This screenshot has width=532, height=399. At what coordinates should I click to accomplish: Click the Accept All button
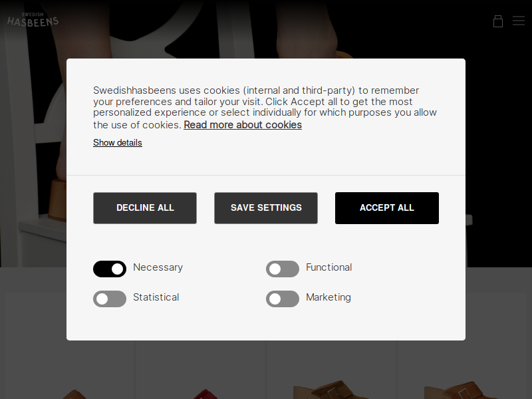click(x=387, y=208)
